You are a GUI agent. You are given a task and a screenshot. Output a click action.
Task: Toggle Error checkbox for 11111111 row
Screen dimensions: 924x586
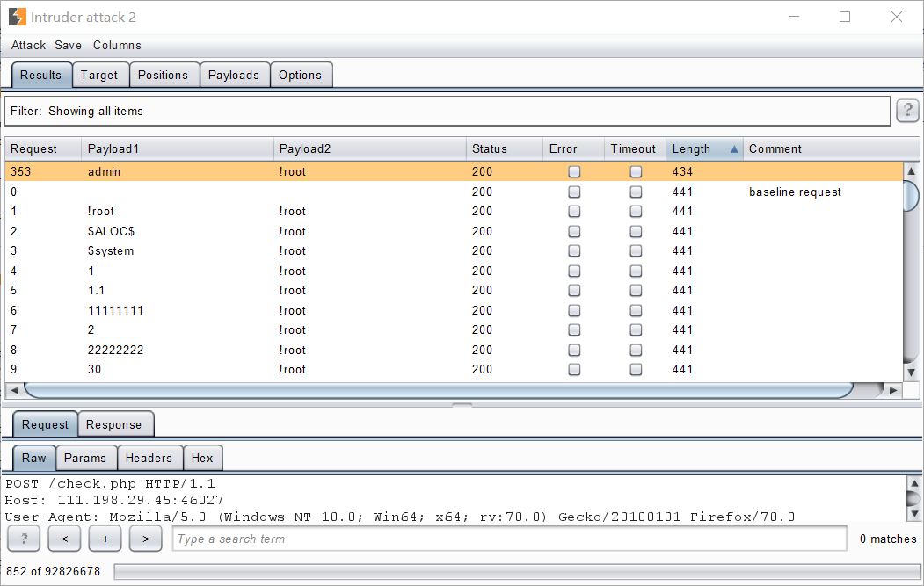pos(574,310)
